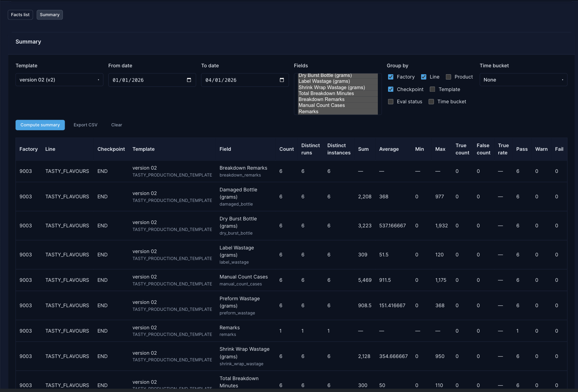Open the To date calendar picker icon

pos(282,80)
